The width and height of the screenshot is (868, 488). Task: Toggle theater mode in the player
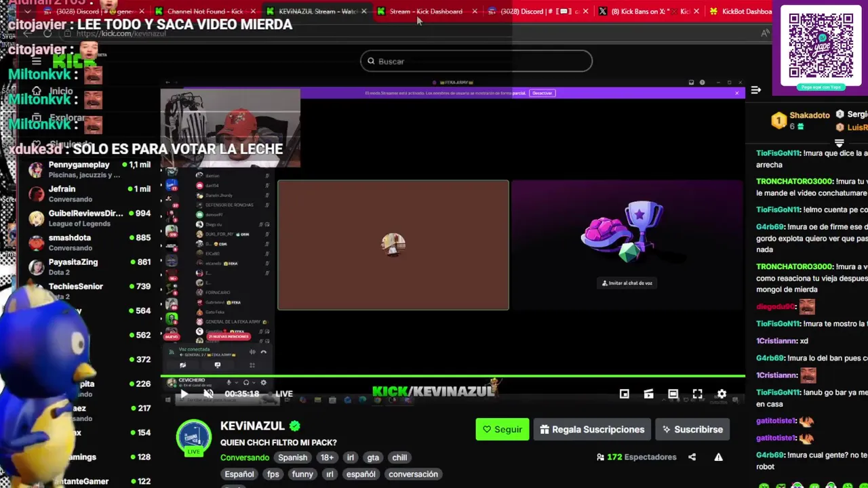[x=673, y=394]
